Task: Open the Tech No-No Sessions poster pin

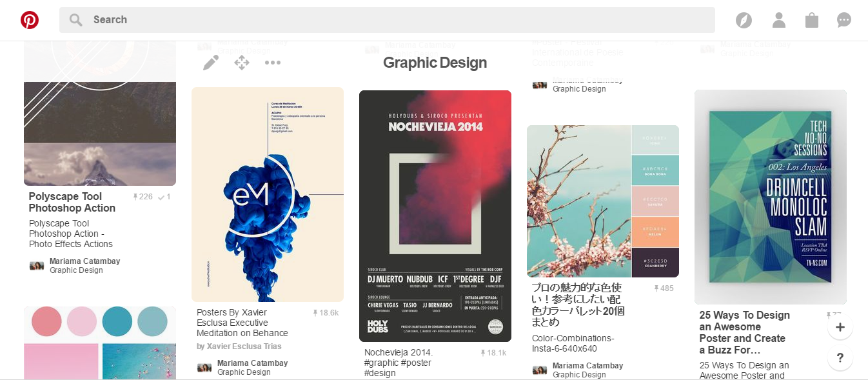Action: 770,197
